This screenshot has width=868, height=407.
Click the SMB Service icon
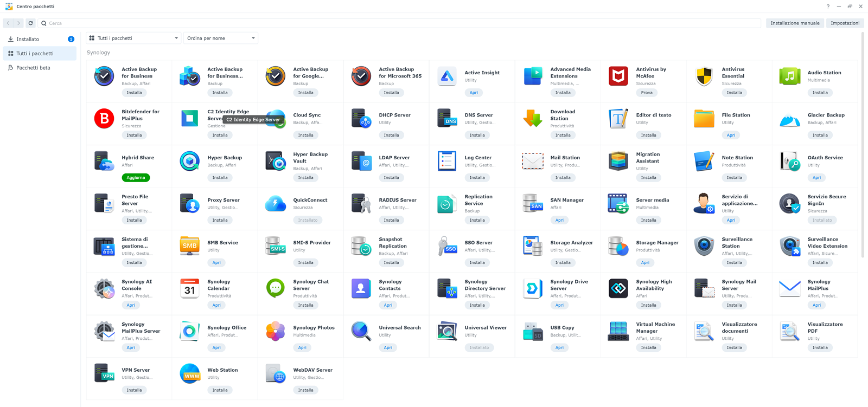coord(190,246)
